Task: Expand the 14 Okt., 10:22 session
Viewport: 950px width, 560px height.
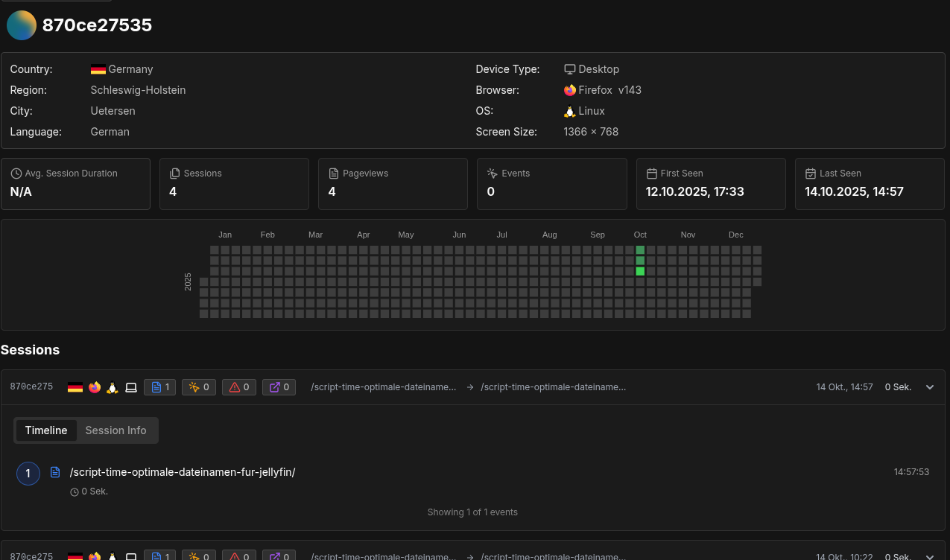Action: (930, 556)
